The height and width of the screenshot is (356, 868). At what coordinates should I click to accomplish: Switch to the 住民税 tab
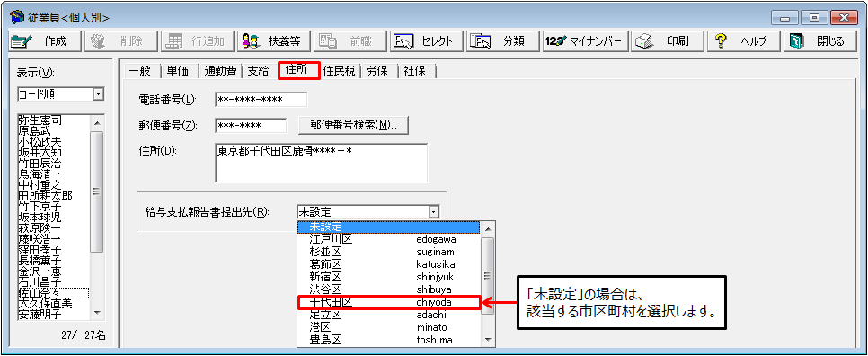tap(339, 70)
